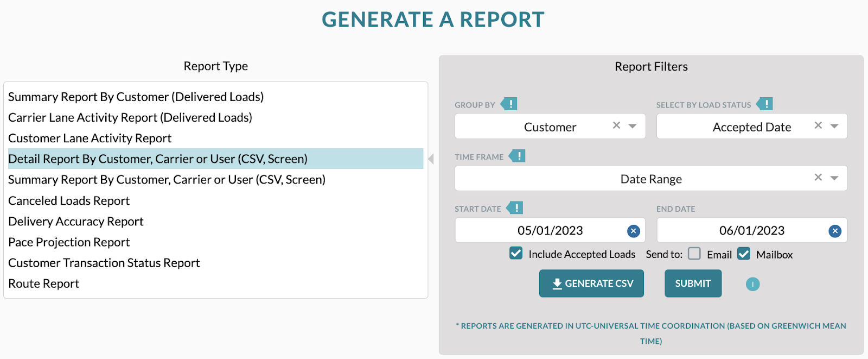Image resolution: width=868 pixels, height=359 pixels.
Task: Clear the 05/01/2023 start date
Action: point(633,231)
